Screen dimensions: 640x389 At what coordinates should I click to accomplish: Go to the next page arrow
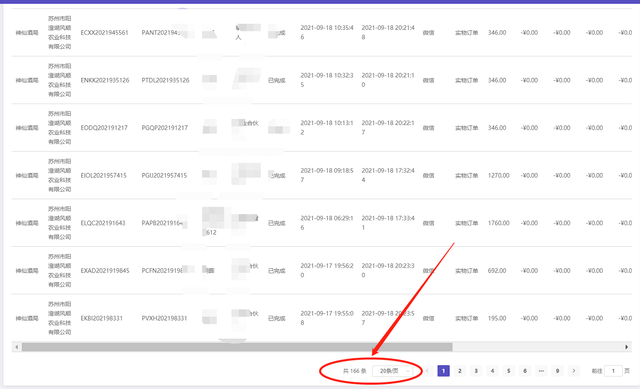[x=573, y=371]
